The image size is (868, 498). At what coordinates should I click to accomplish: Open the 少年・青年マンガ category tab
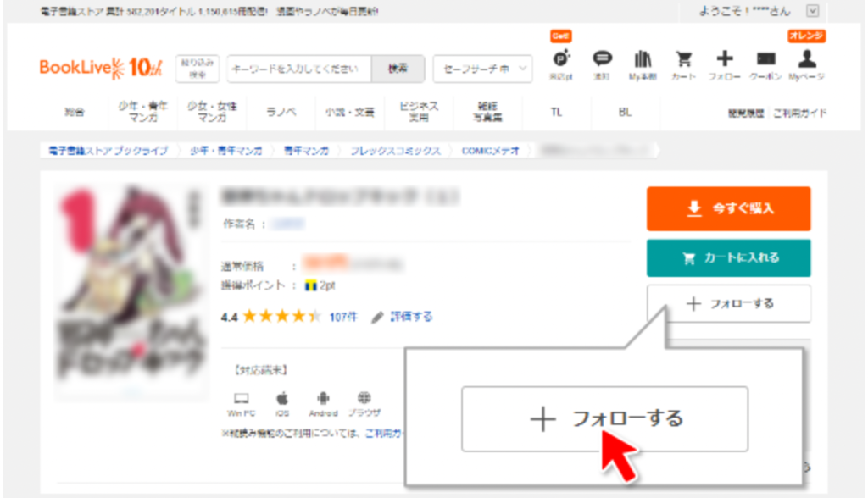(142, 113)
